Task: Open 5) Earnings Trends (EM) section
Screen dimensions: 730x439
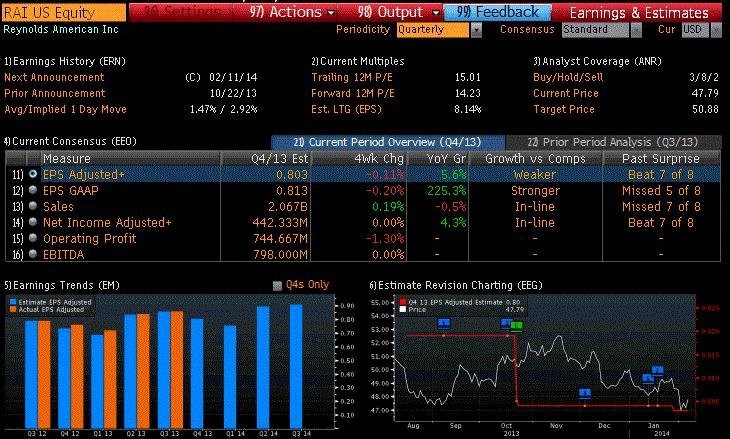Action: [62, 285]
